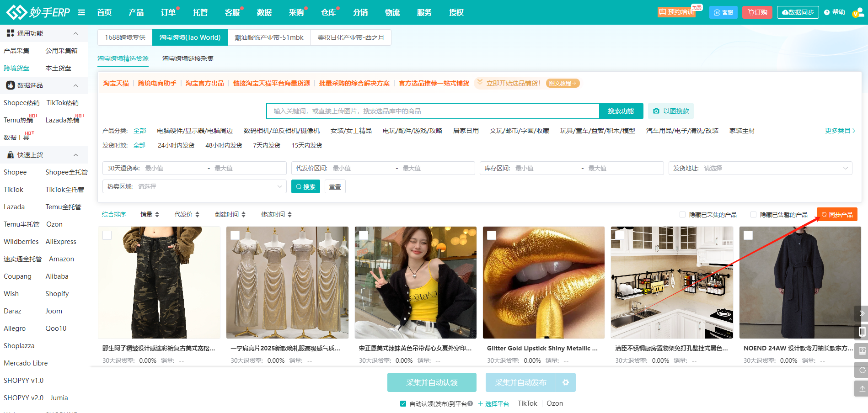Click the 重置 button
The height and width of the screenshot is (413, 868).
pos(335,186)
